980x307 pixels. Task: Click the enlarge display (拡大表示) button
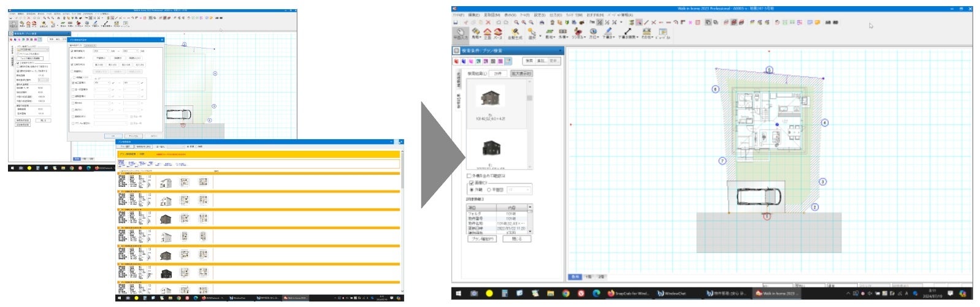coord(522,74)
